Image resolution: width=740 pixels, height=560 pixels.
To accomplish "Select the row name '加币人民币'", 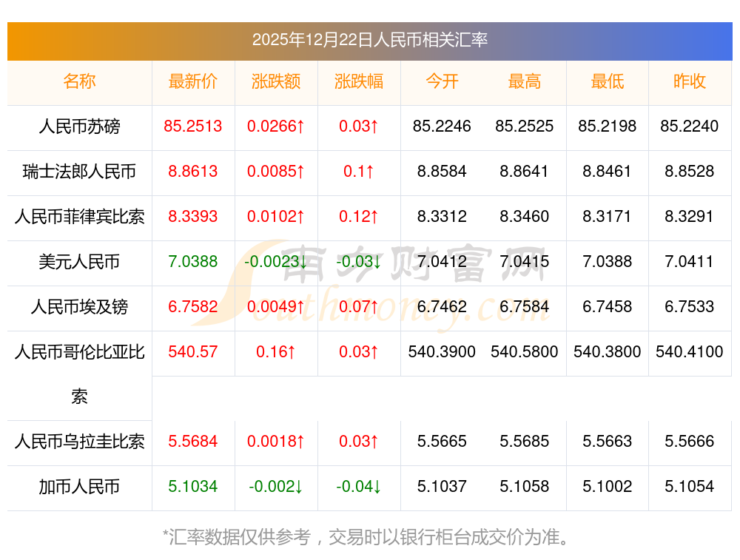I will [79, 487].
